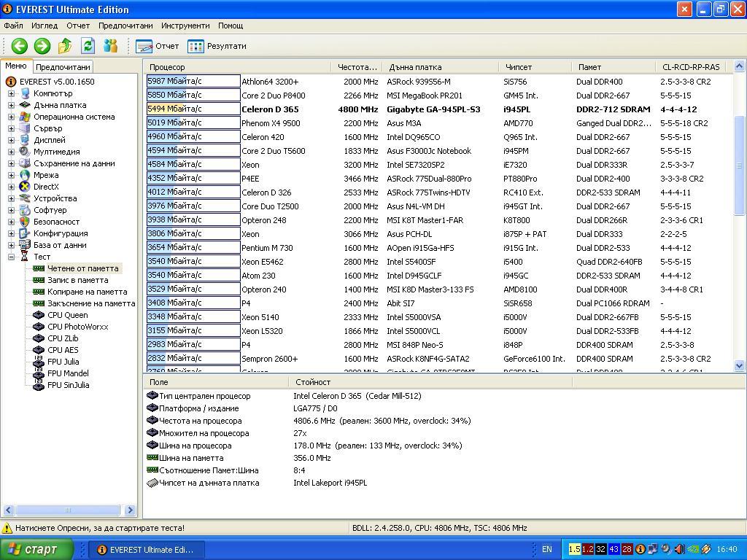Select the FPU SinJulia benchmark
This screenshot has width=747, height=560.
tap(68, 385)
